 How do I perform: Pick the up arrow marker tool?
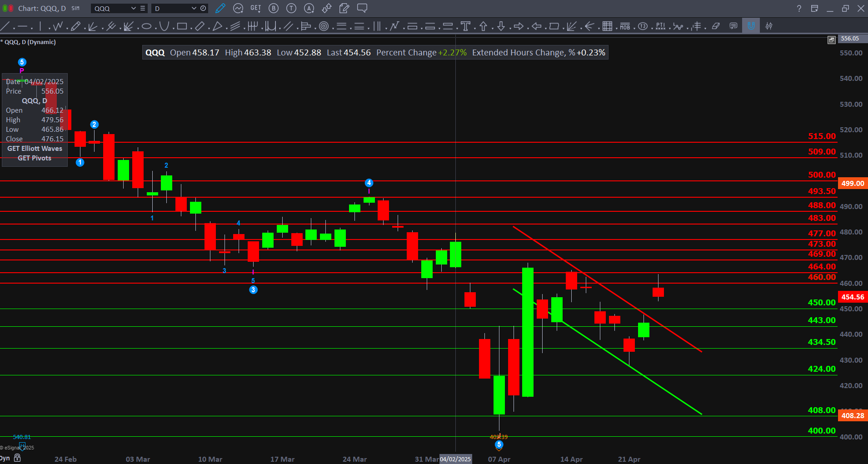483,26
